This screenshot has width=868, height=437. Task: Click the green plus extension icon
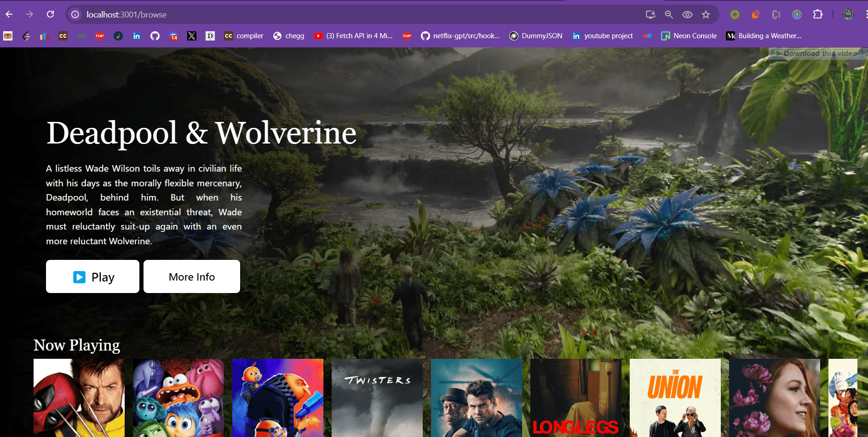tap(735, 15)
